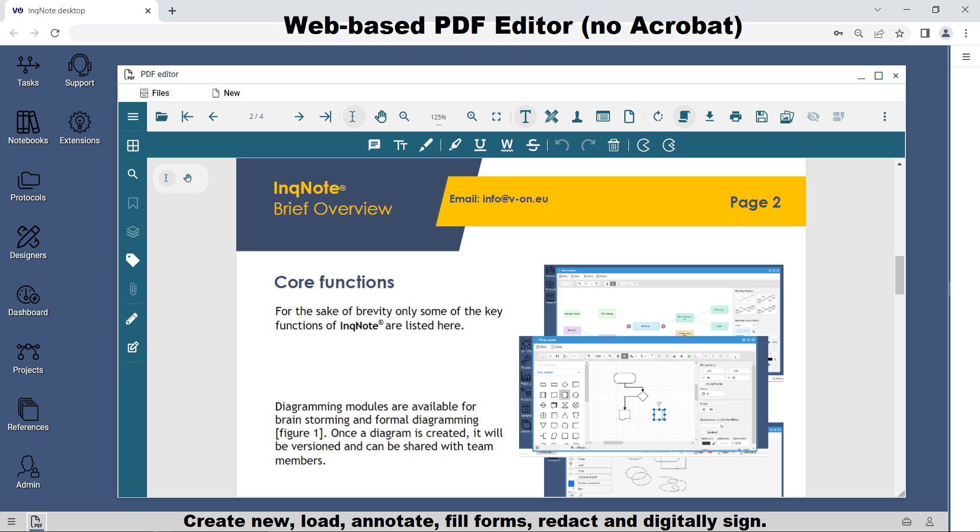The height and width of the screenshot is (532, 980).
Task: Toggle small hand tool in floating pill
Action: [x=187, y=178]
